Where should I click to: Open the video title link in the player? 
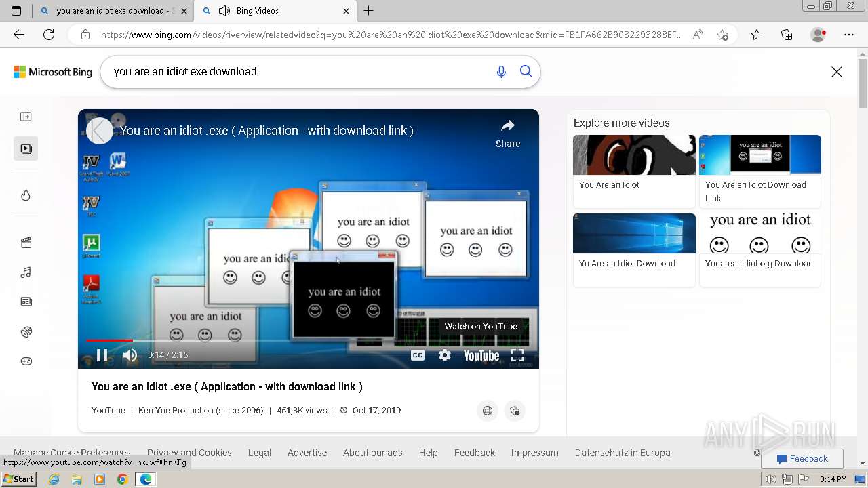click(267, 130)
